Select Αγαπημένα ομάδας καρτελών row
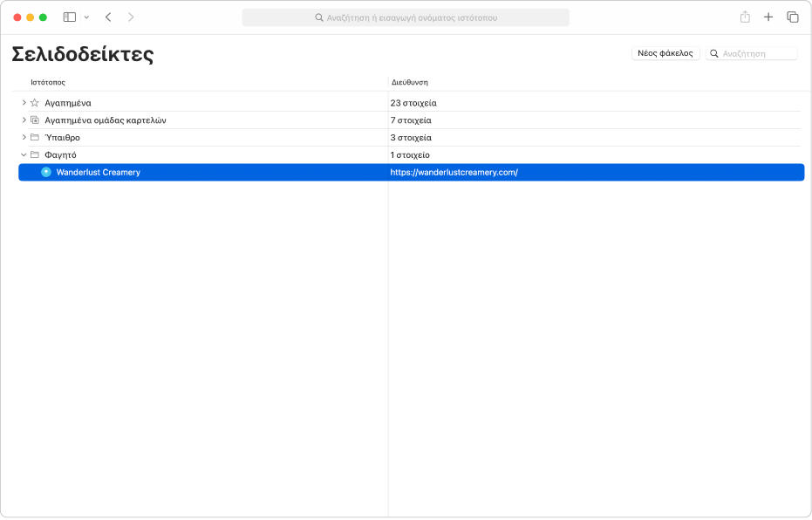Screen dimensions: 812x520 pyautogui.click(x=411, y=120)
